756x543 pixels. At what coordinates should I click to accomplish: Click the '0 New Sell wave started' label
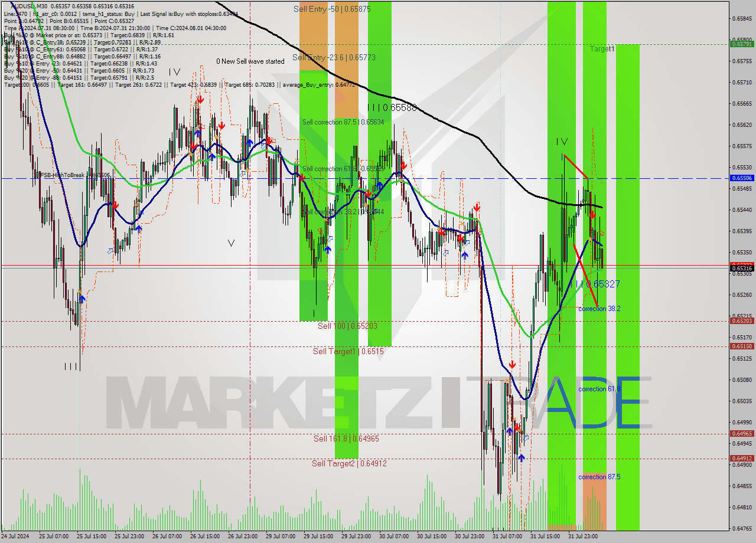point(250,61)
